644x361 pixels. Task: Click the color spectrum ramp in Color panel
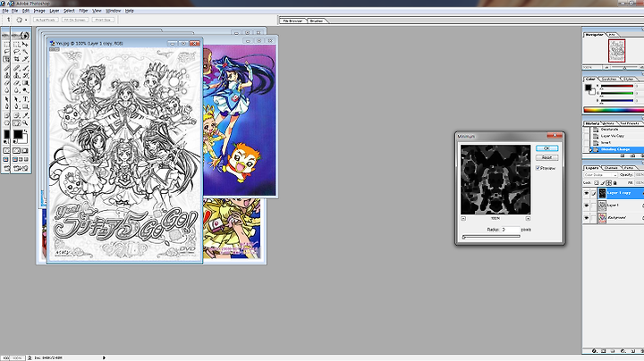click(614, 110)
